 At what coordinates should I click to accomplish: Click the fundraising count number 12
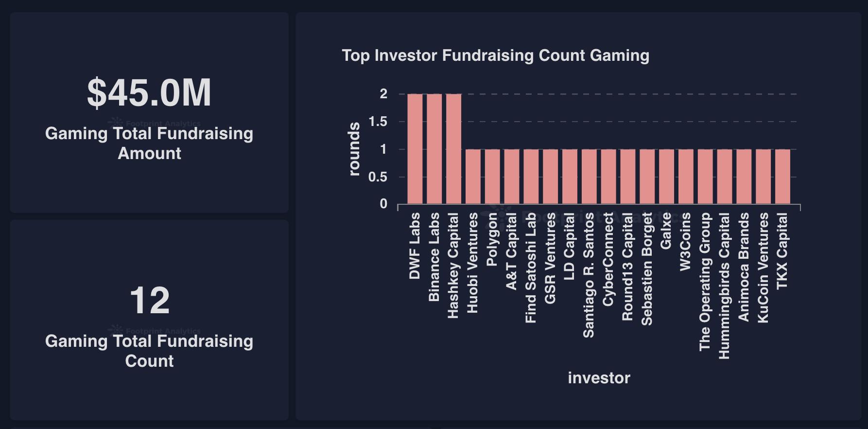tap(149, 301)
